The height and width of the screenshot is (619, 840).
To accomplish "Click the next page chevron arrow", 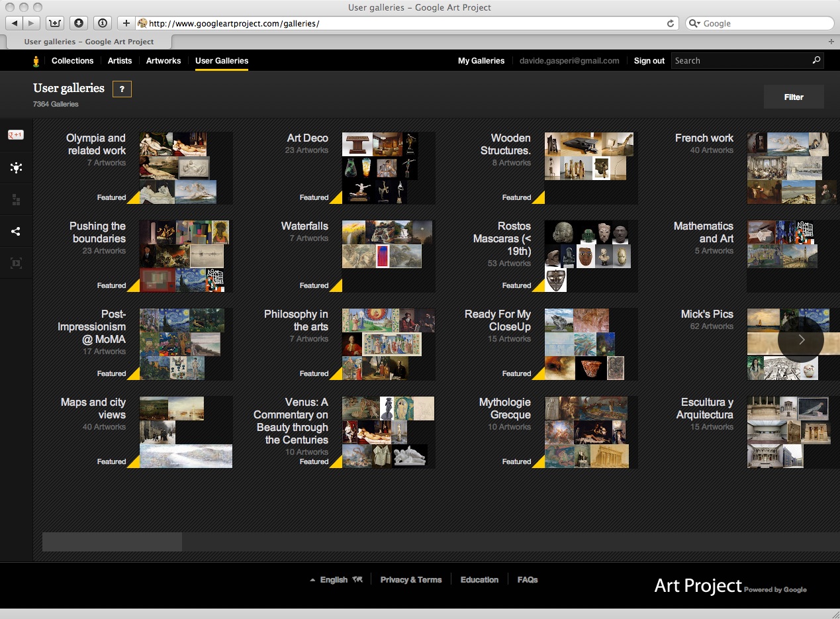I will click(x=801, y=340).
